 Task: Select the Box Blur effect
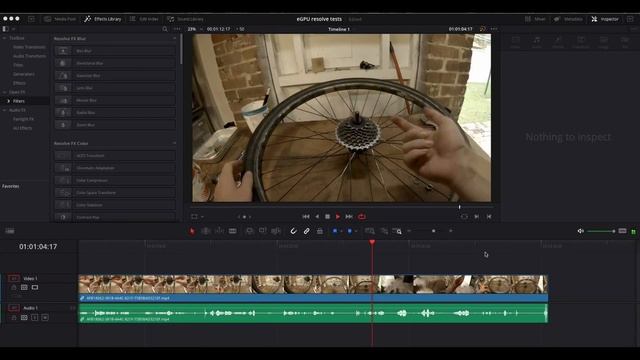[115, 51]
